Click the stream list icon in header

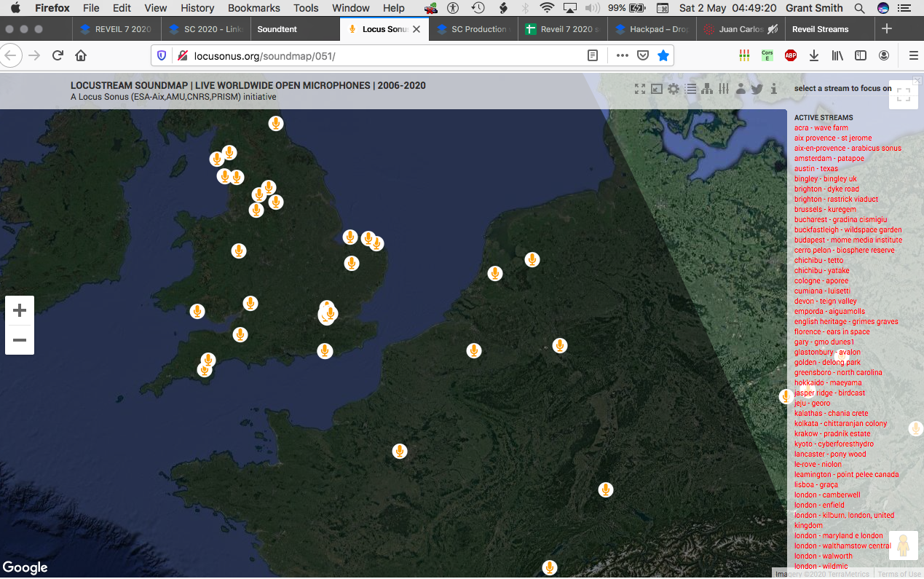tap(690, 89)
